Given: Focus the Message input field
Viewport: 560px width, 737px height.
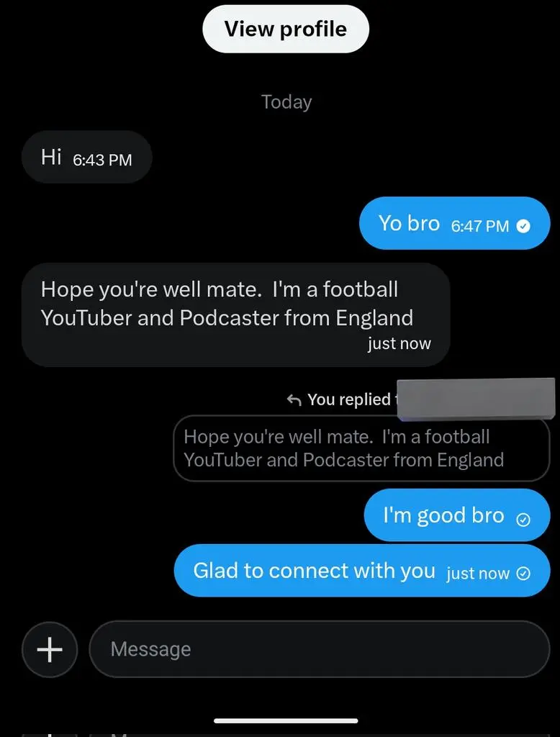Looking at the screenshot, I should click(320, 649).
